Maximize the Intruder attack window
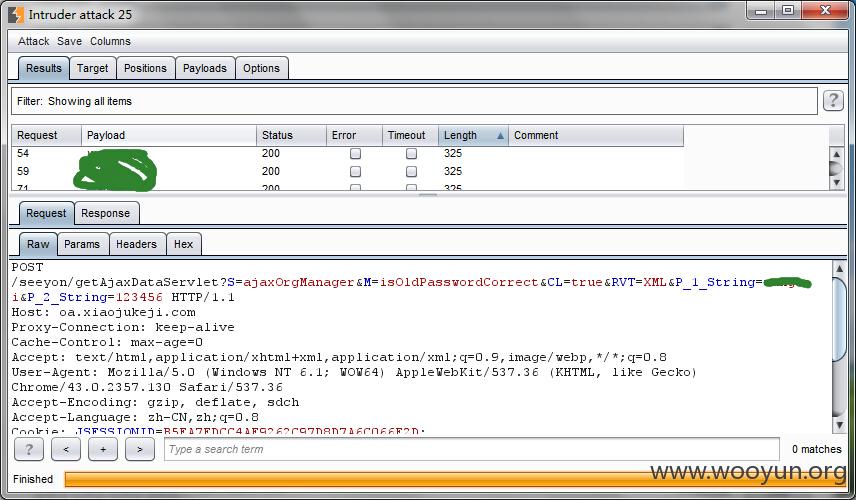The height and width of the screenshot is (500, 856). pyautogui.click(x=788, y=10)
